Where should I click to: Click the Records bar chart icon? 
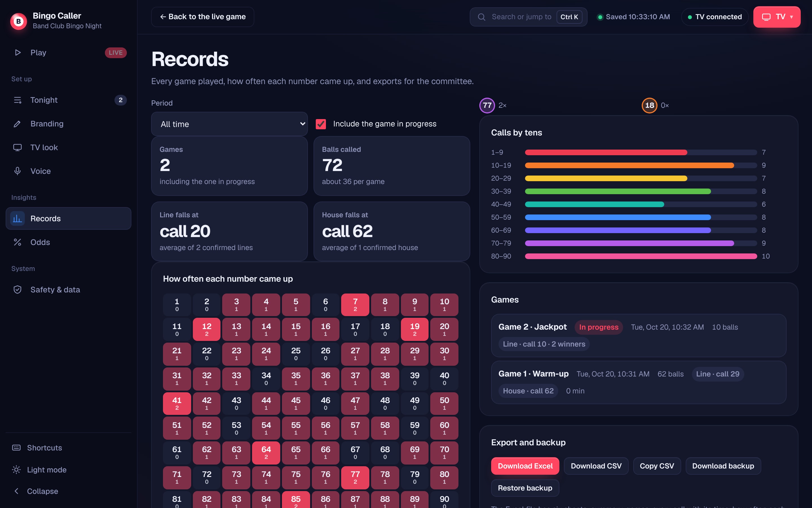pos(17,218)
